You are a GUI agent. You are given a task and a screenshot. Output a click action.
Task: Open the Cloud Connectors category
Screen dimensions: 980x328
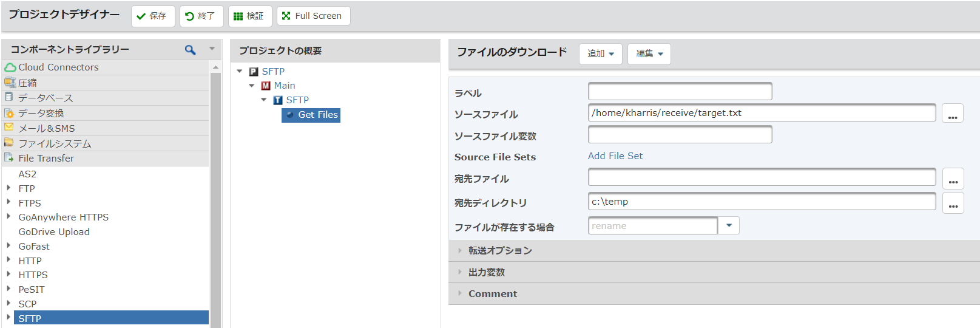coord(106,67)
